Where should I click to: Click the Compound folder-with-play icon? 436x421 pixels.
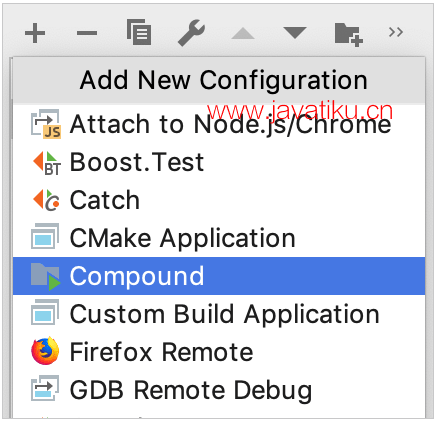coord(46,277)
